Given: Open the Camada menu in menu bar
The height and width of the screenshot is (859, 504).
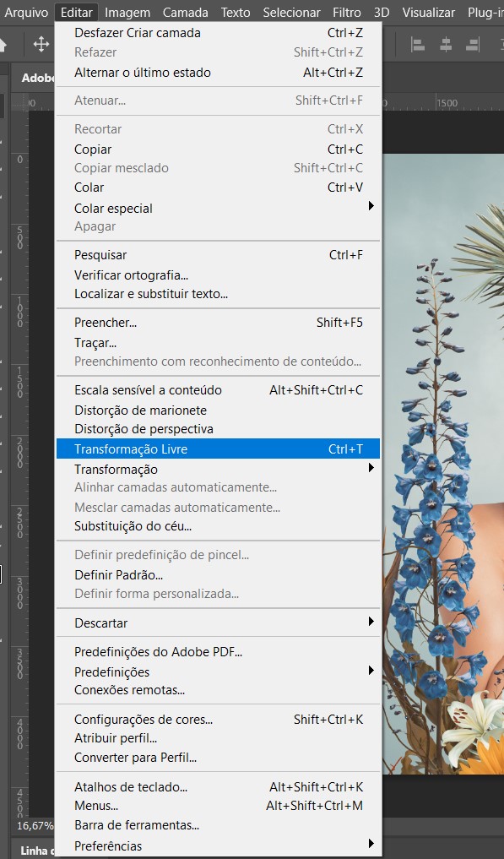Looking at the screenshot, I should [x=185, y=12].
